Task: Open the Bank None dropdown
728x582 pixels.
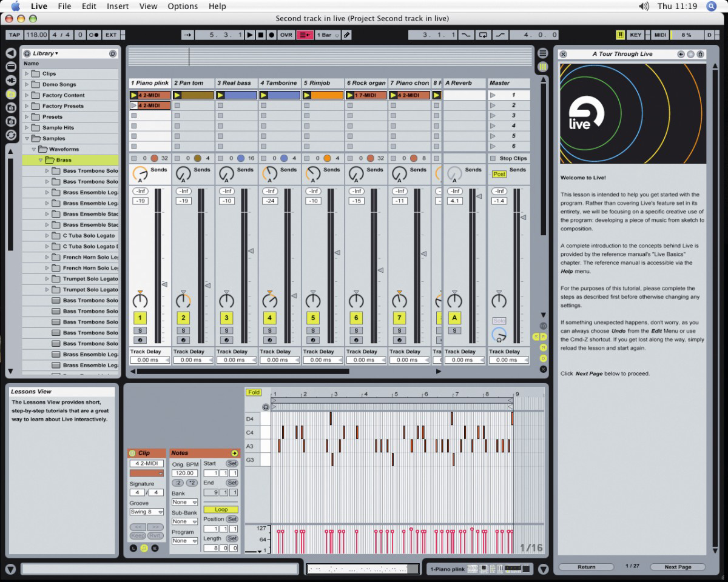Action: (184, 502)
